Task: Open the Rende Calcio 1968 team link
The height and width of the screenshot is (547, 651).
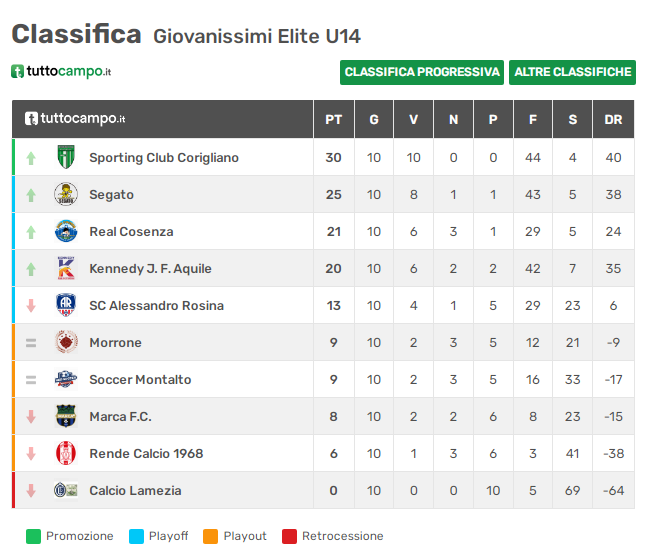Action: (146, 453)
